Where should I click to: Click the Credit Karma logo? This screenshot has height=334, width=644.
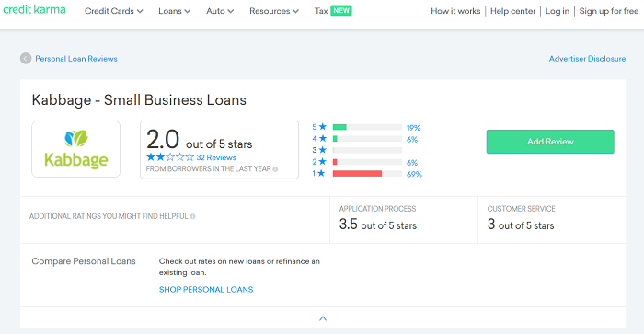point(35,9)
